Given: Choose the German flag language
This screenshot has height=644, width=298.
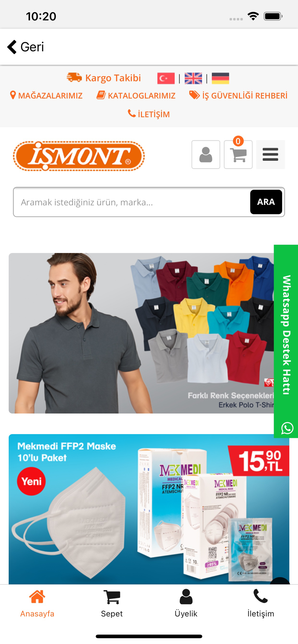Looking at the screenshot, I should point(220,78).
